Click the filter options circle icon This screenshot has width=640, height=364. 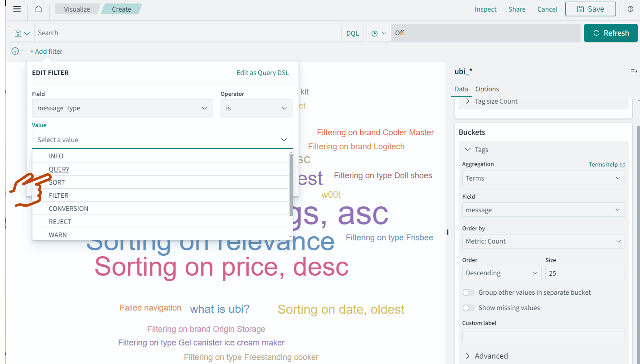pos(15,51)
